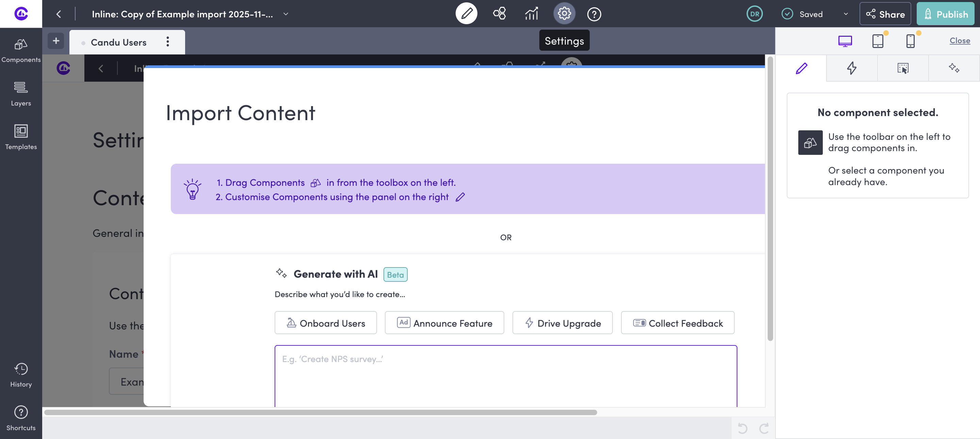Open Candu Users tab options menu

[168, 42]
